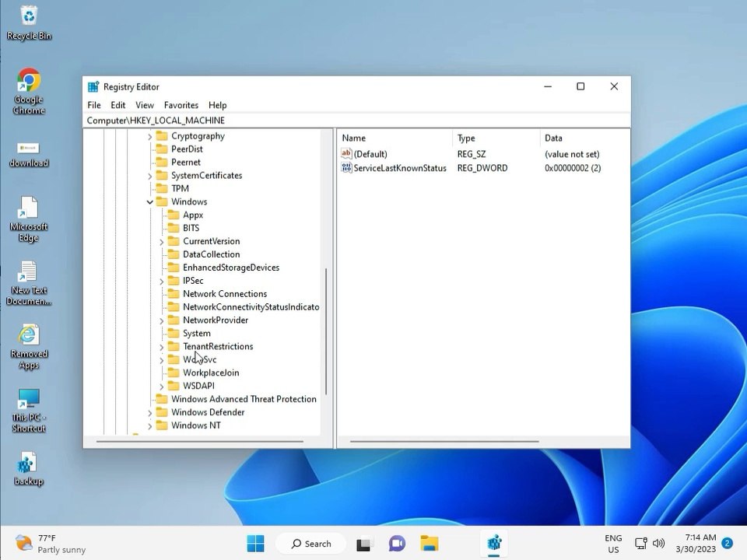Click the tree pane vertical scrollbar
This screenshot has width=747, height=560.
[326, 331]
